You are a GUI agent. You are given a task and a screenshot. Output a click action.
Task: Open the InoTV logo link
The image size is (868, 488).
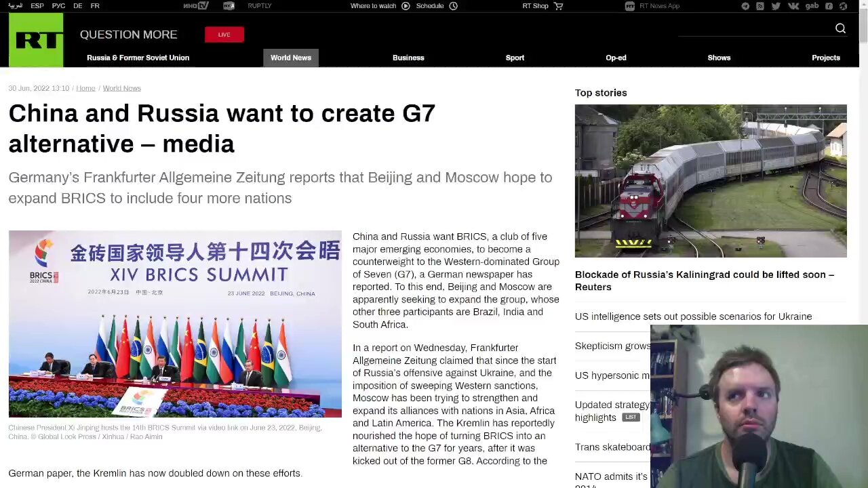pyautogui.click(x=196, y=6)
